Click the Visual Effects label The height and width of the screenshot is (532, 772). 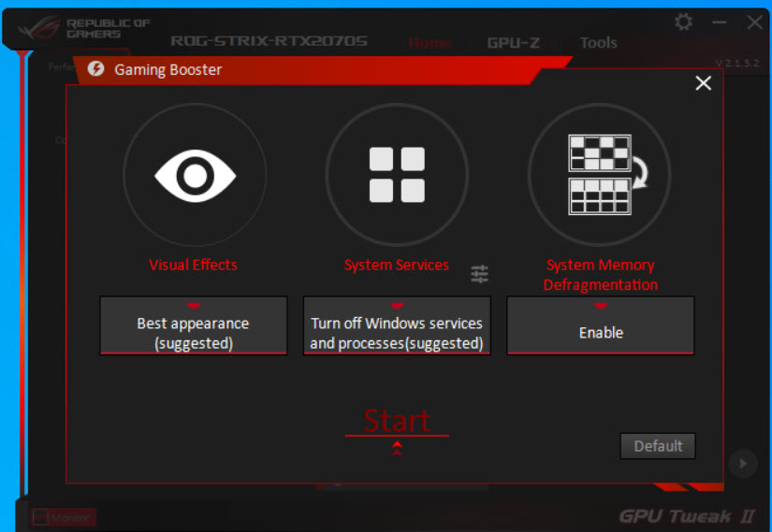click(193, 265)
